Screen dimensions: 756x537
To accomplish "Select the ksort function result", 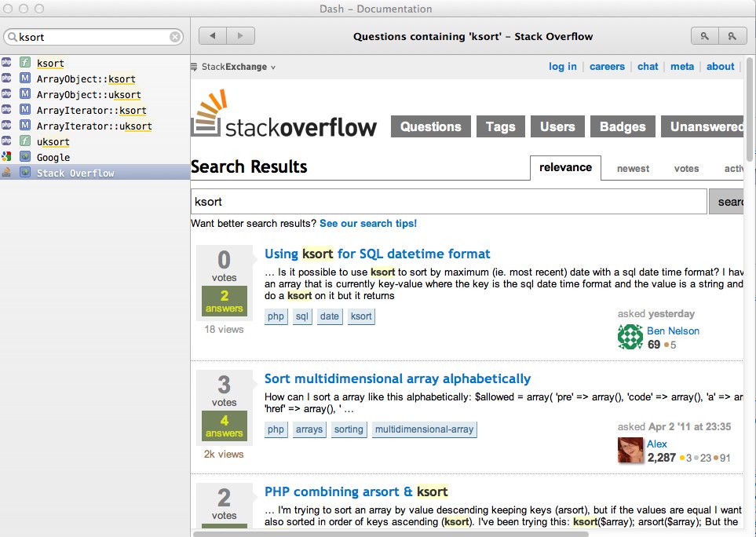I will coord(95,63).
